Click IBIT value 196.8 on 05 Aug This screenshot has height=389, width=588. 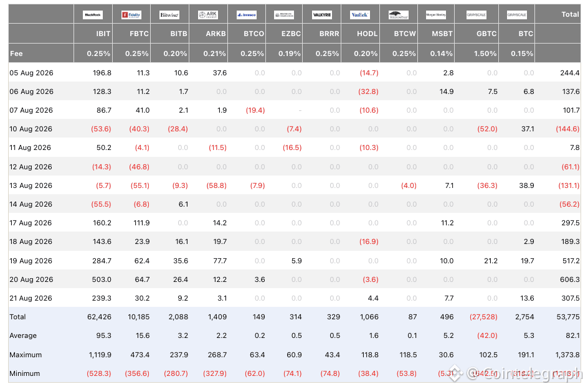pyautogui.click(x=102, y=73)
